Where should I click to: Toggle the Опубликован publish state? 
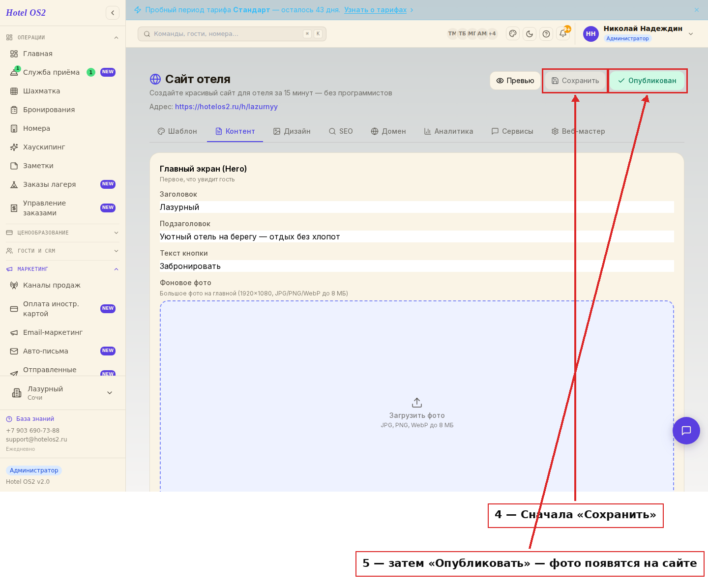click(647, 81)
